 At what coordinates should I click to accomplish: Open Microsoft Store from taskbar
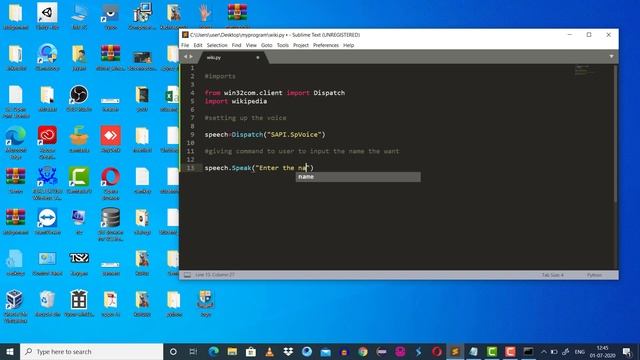(x=251, y=351)
